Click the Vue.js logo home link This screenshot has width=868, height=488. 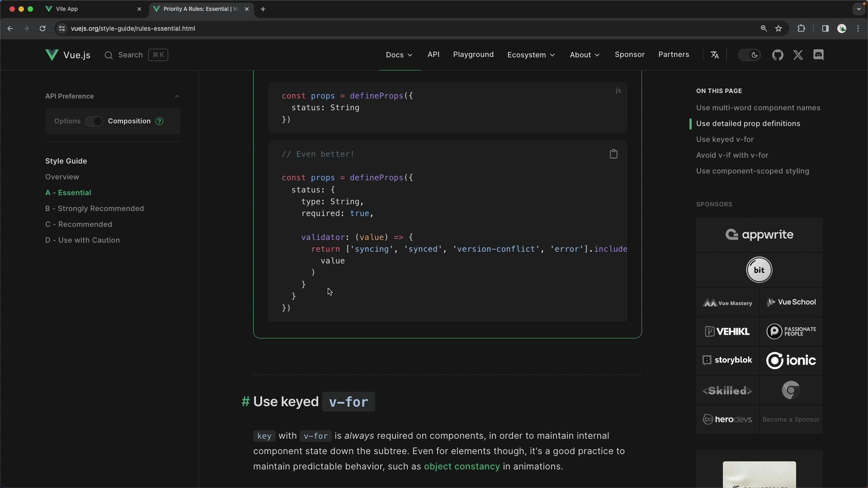click(x=68, y=55)
